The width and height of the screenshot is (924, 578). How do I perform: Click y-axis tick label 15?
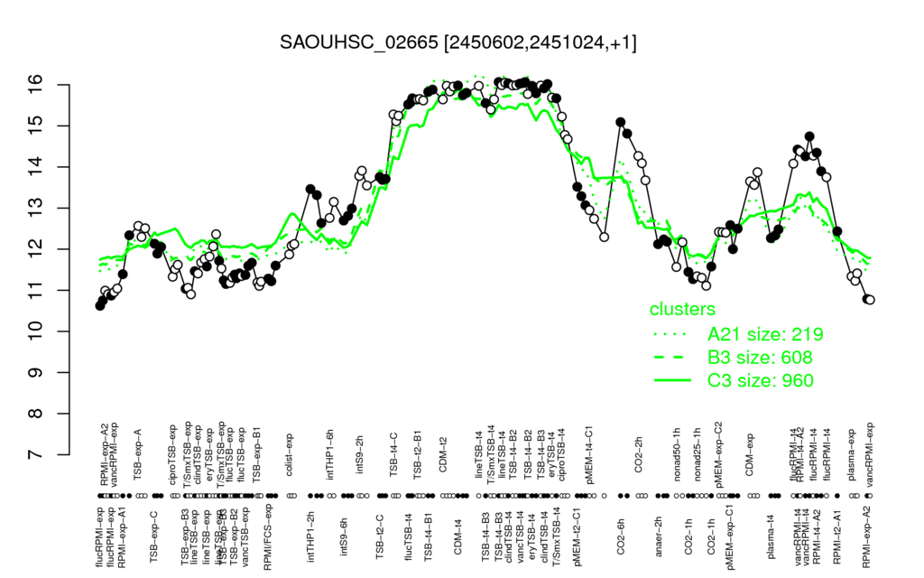coord(35,126)
